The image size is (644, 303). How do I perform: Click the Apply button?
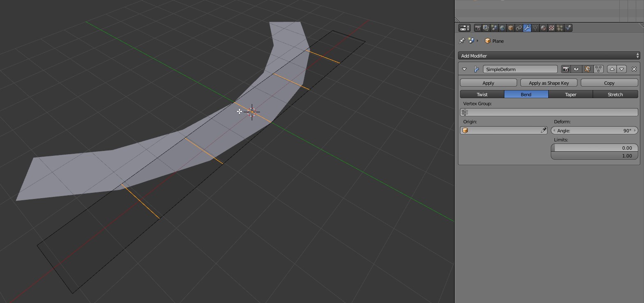[488, 83]
